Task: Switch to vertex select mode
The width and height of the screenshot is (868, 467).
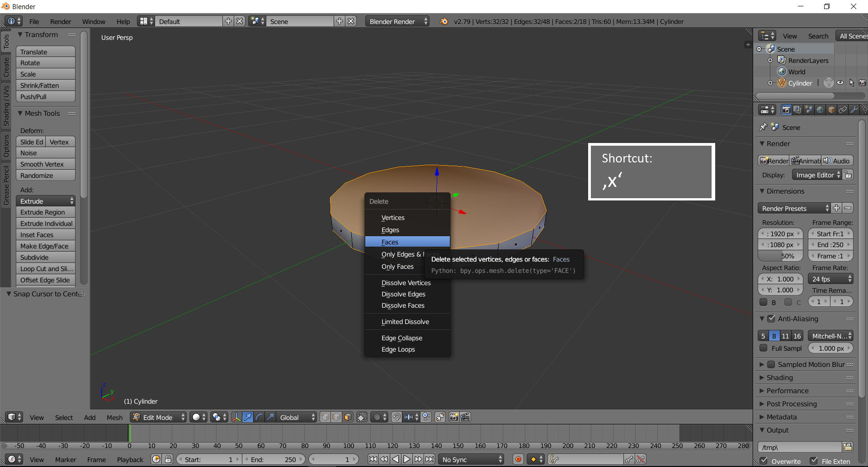Action: click(x=325, y=417)
